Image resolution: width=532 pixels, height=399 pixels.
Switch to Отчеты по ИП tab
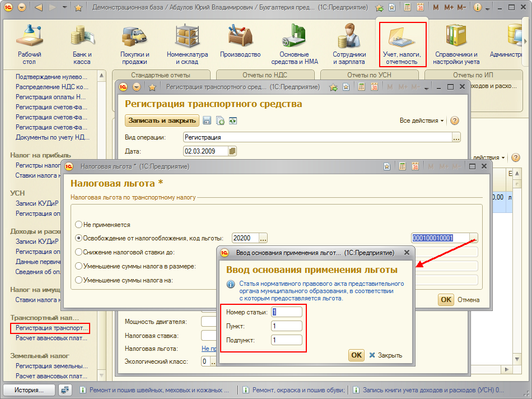(x=473, y=75)
